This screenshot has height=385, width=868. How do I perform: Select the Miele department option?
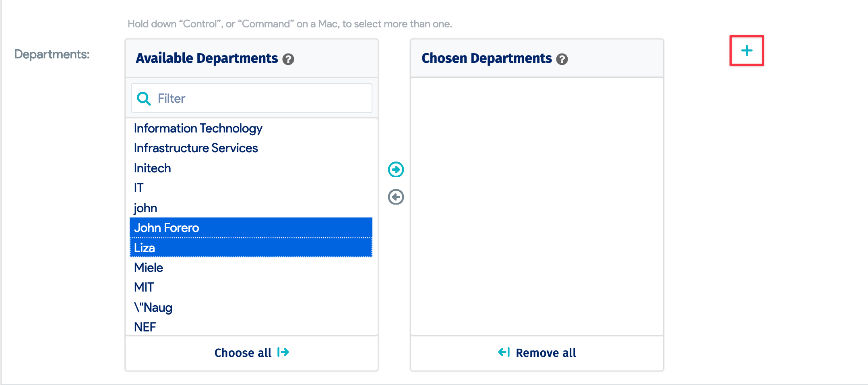click(149, 268)
